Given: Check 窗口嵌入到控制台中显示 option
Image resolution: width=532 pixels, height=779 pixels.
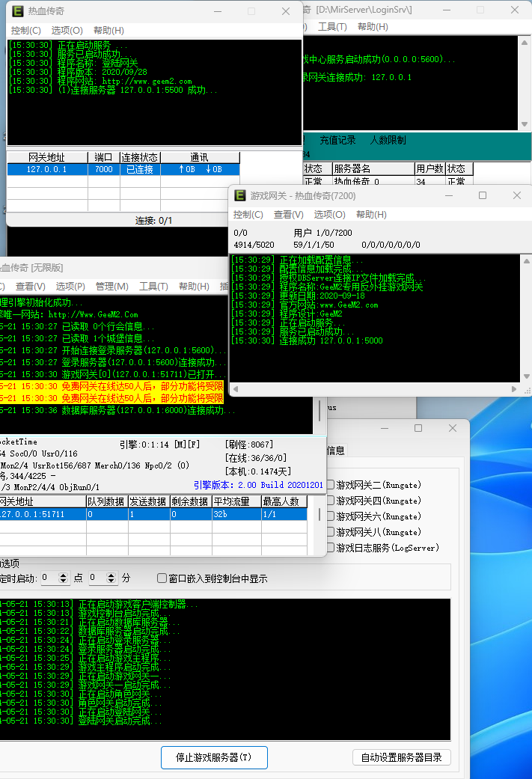Looking at the screenshot, I should [162, 578].
